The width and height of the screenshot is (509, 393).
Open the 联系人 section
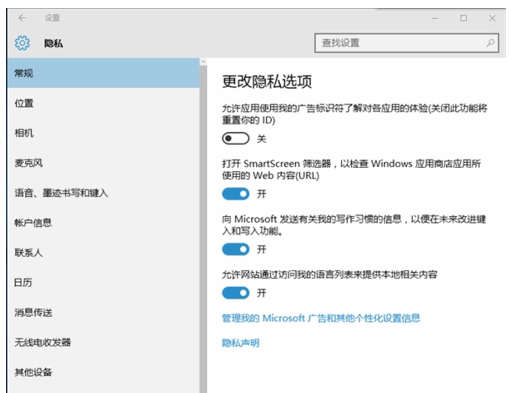(x=103, y=253)
